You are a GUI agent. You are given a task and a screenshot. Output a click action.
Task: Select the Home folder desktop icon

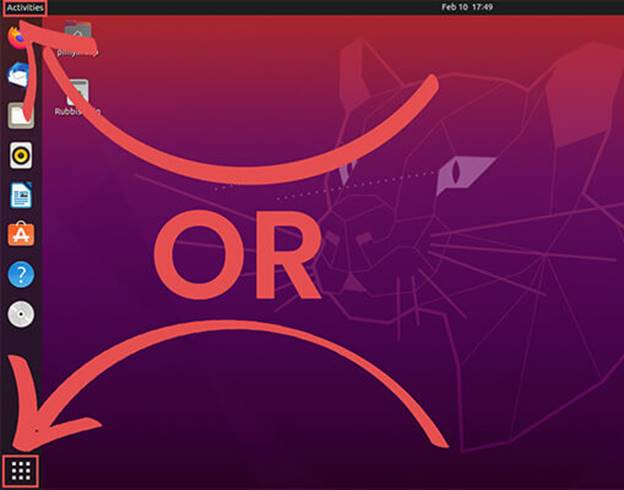pyautogui.click(x=78, y=38)
